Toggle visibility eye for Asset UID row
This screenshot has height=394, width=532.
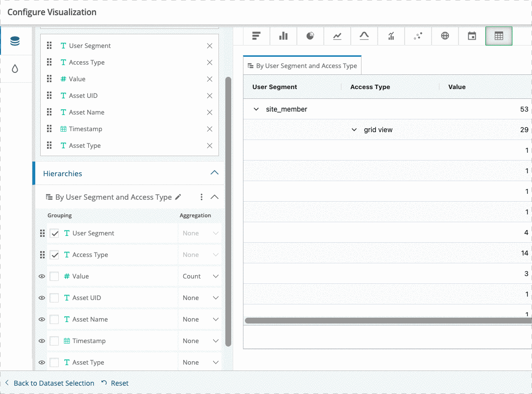click(42, 298)
